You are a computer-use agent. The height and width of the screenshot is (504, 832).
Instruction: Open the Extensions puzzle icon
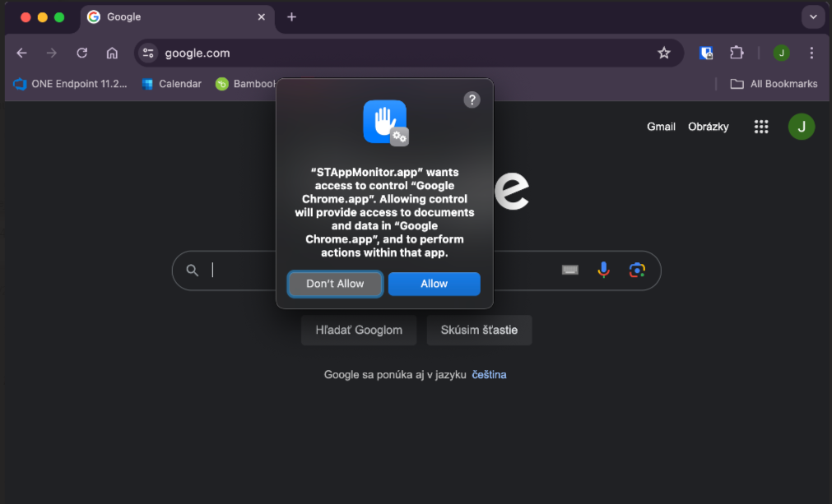tap(737, 53)
